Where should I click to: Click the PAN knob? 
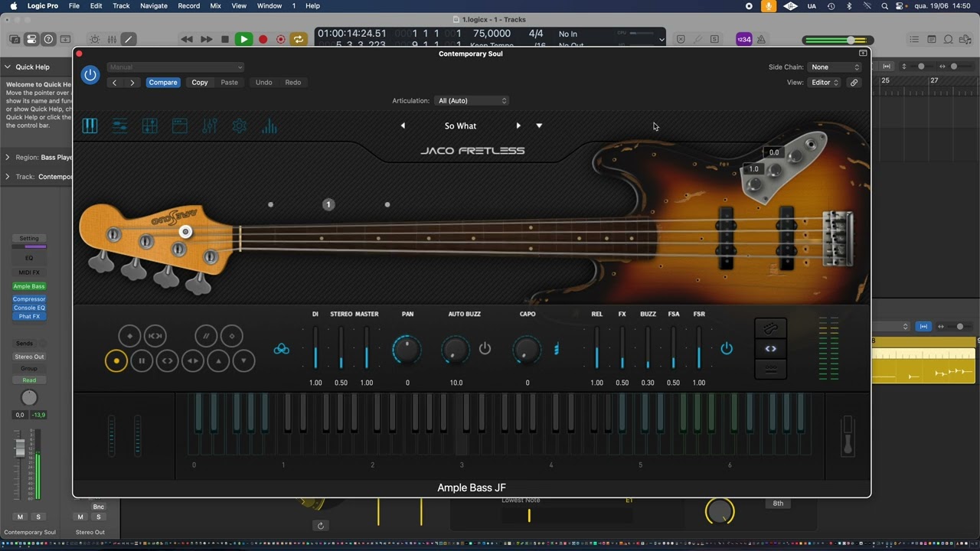(x=407, y=350)
